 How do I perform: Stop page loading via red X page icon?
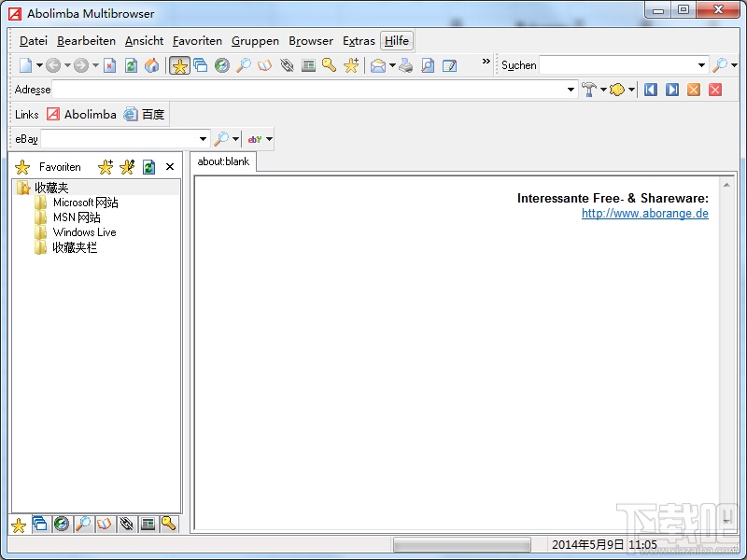pos(110,65)
